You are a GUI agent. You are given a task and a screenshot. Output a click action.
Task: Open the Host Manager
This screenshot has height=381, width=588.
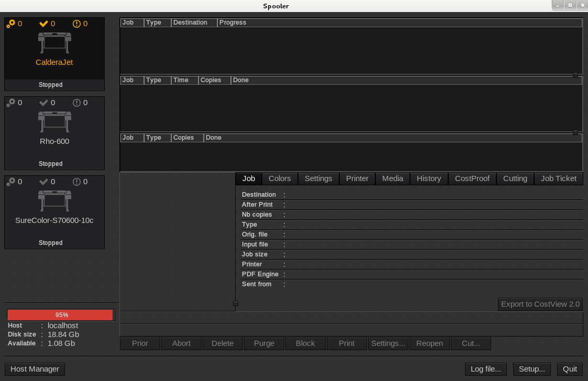point(35,369)
